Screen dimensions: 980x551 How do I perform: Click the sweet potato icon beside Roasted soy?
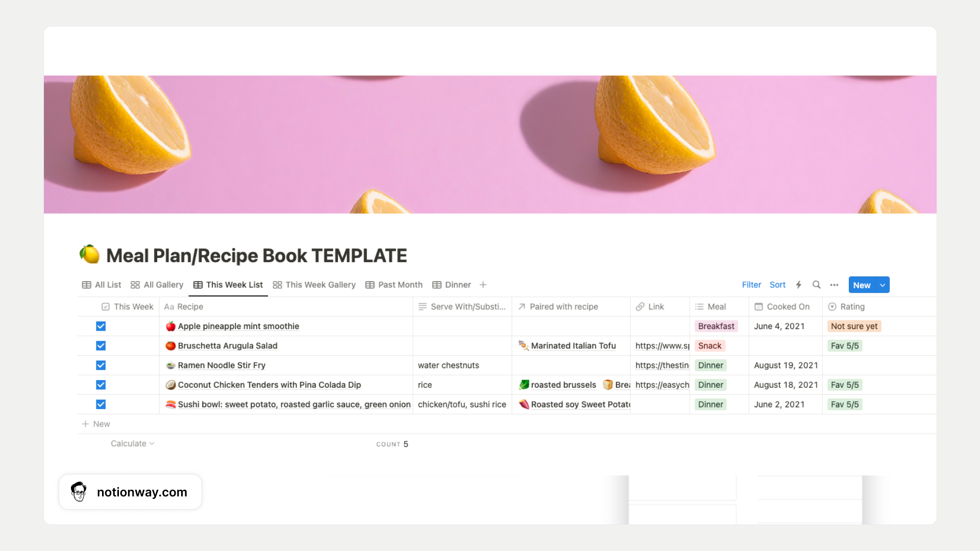point(524,404)
